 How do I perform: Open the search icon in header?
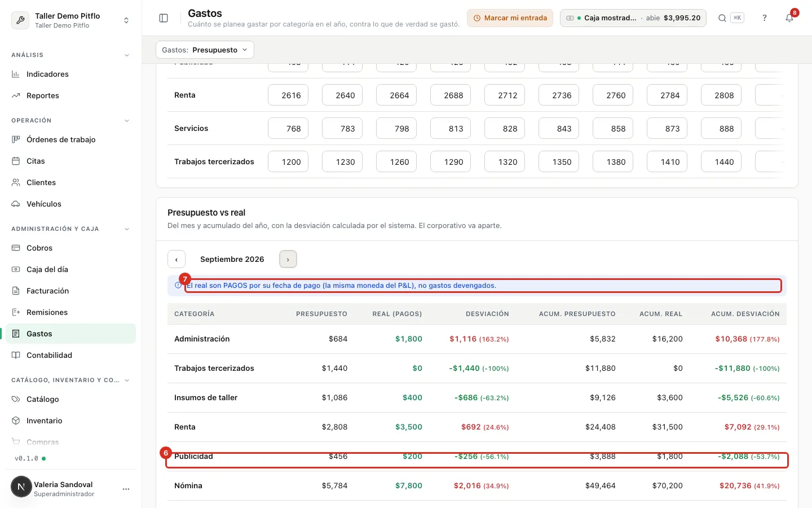(x=722, y=18)
